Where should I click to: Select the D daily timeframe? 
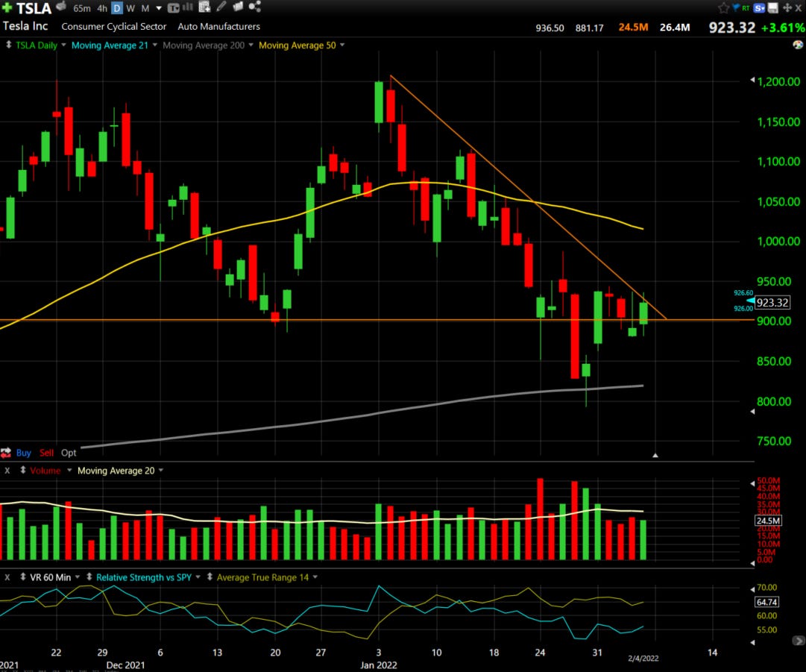116,8
